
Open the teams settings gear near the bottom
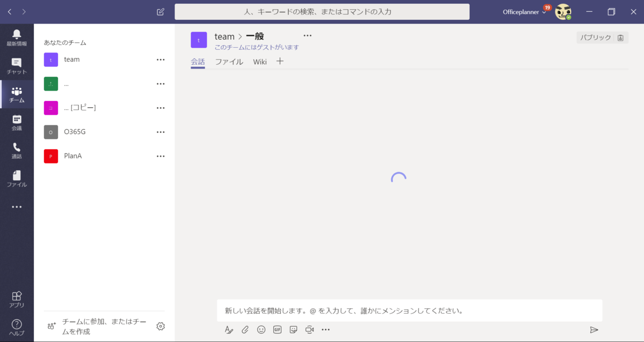[x=160, y=326]
